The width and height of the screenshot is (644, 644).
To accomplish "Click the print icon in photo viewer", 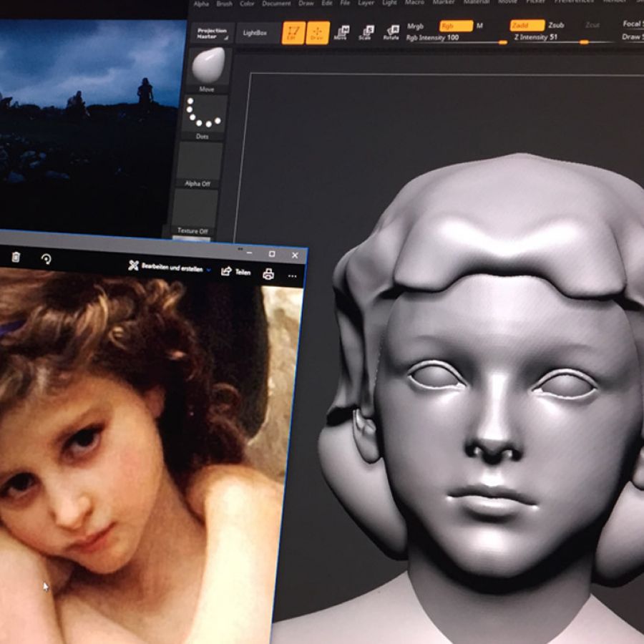I will tap(268, 273).
